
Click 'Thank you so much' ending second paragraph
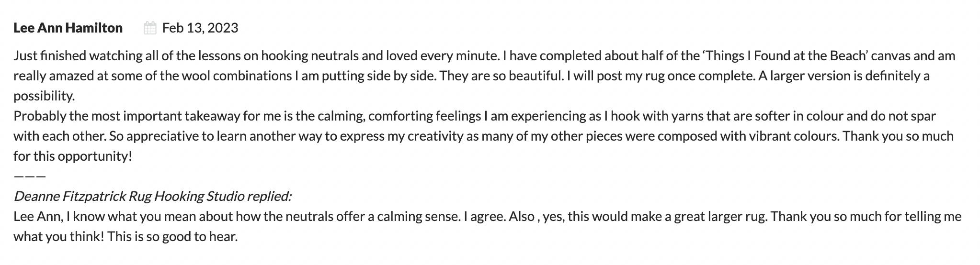tap(898, 136)
